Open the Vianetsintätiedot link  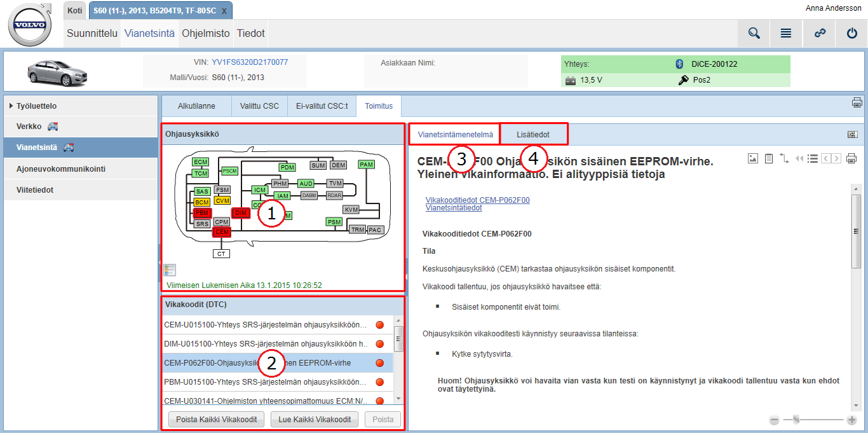[454, 208]
